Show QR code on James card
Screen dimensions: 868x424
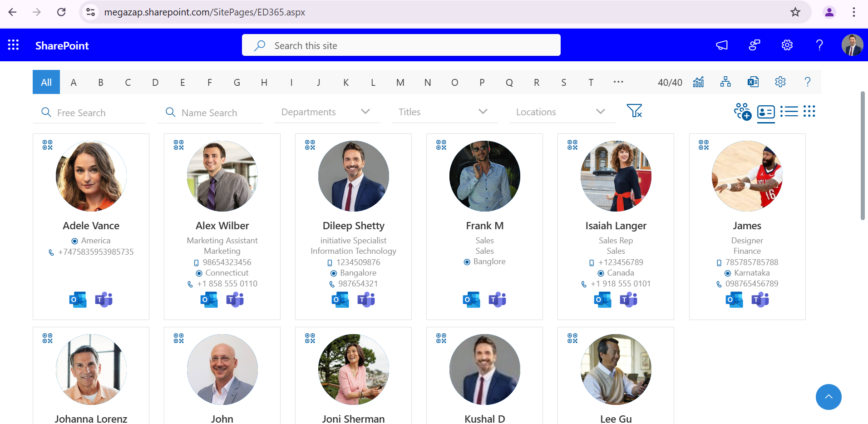[x=704, y=145]
